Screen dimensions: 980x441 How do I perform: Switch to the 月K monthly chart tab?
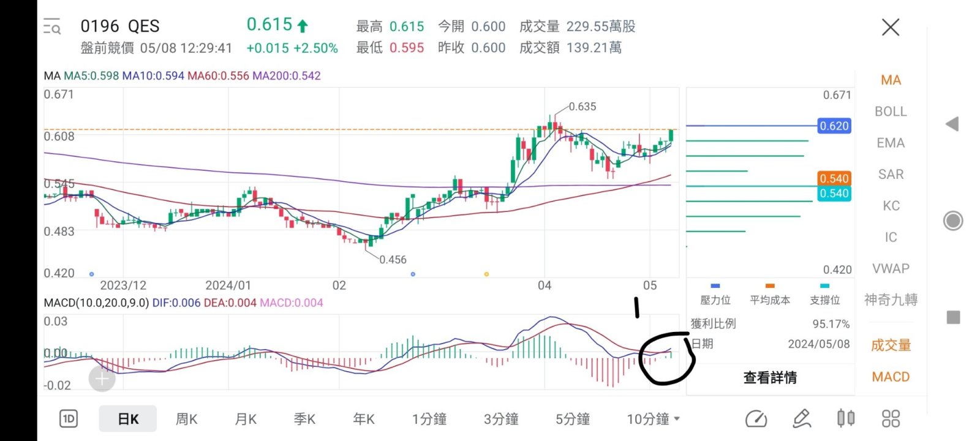[245, 419]
